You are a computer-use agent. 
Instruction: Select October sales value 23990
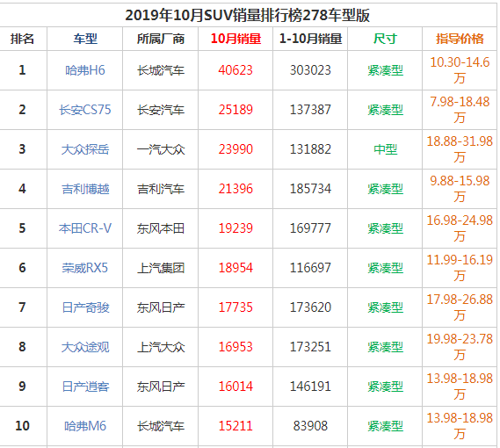pyautogui.click(x=236, y=149)
